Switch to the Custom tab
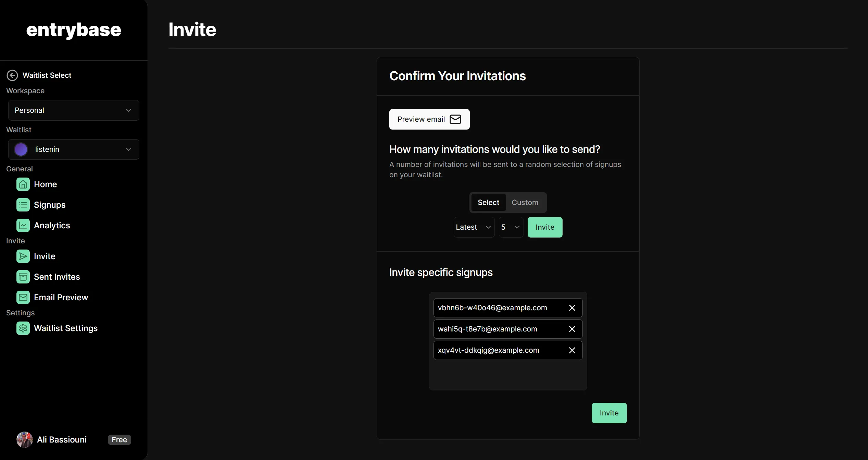This screenshot has width=868, height=460. [x=525, y=203]
